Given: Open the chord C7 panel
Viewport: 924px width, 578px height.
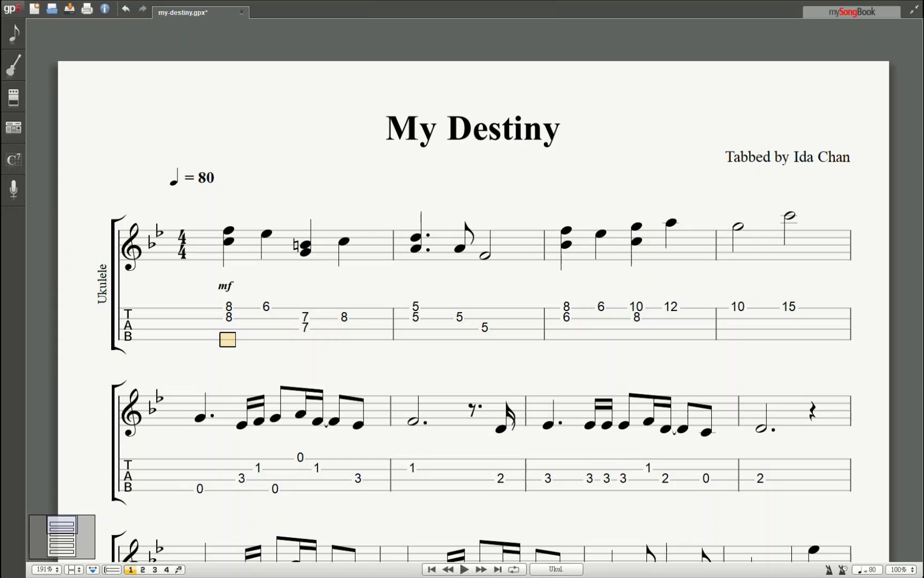Looking at the screenshot, I should coord(13,159).
